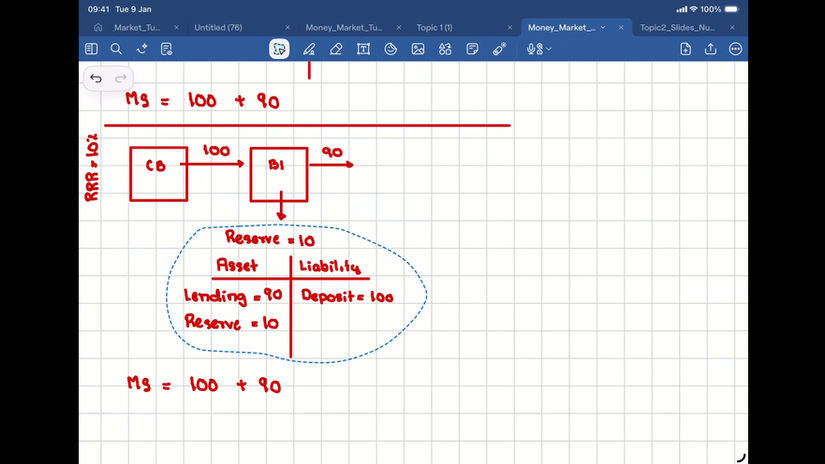Close the Untitled (76) tab
The height and width of the screenshot is (464, 825).
[x=287, y=27]
